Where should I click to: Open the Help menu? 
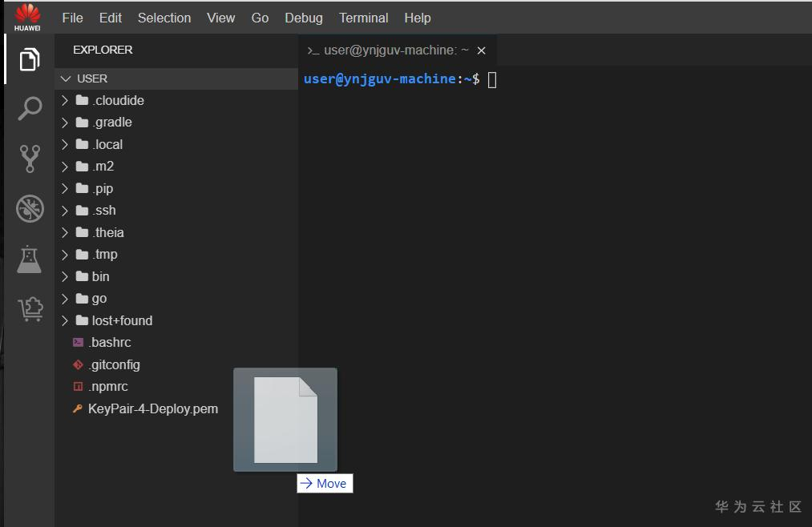(418, 18)
